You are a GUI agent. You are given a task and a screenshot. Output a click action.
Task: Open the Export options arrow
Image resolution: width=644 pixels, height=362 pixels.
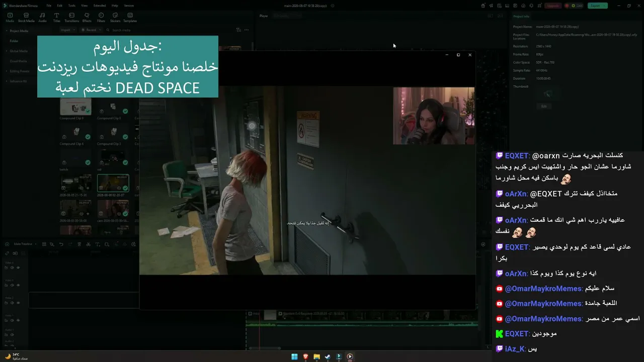tap(605, 6)
